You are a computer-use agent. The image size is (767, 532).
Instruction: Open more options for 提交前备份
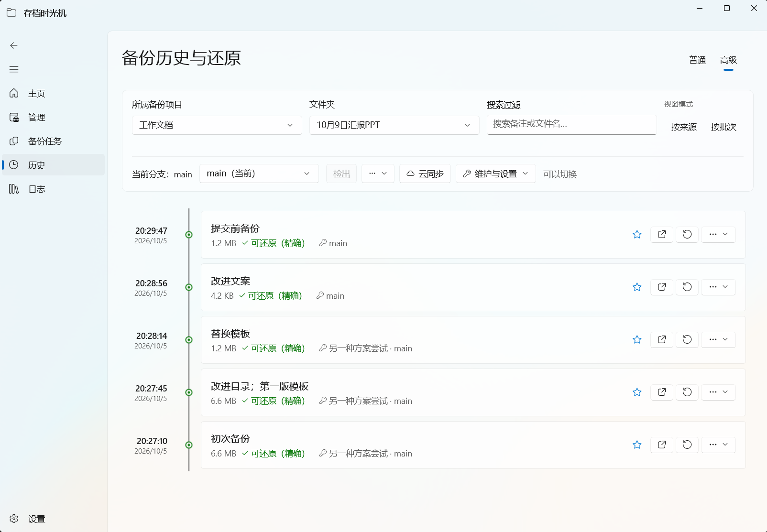click(x=718, y=234)
